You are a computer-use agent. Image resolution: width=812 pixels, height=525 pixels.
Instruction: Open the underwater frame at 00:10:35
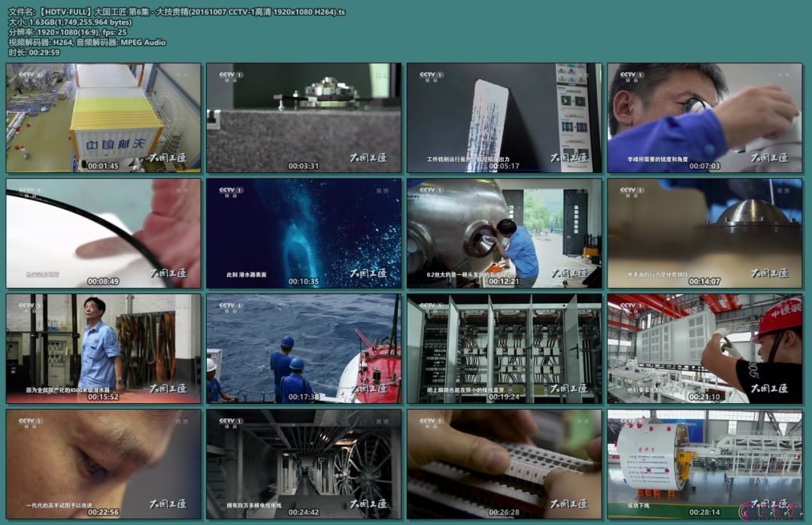tap(304, 233)
